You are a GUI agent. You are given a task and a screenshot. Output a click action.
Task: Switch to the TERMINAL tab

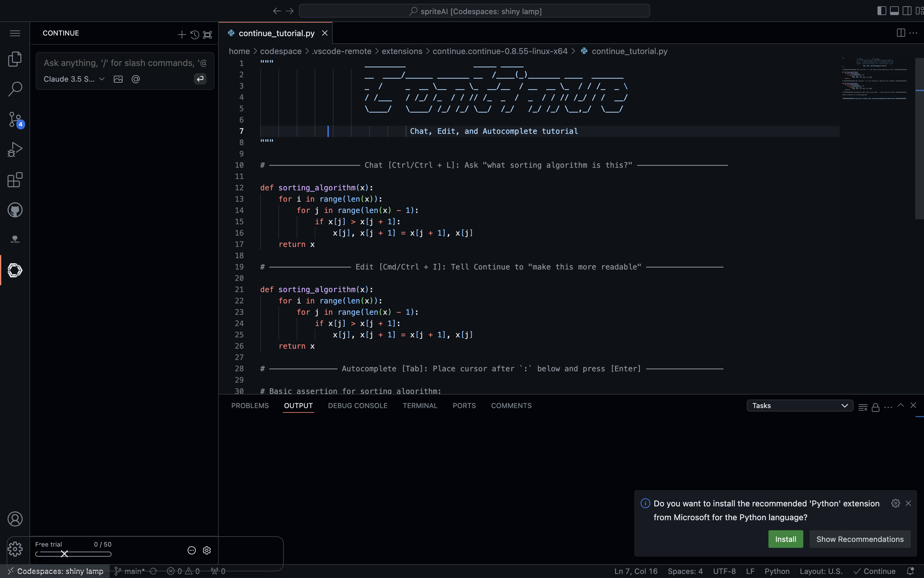(x=420, y=406)
